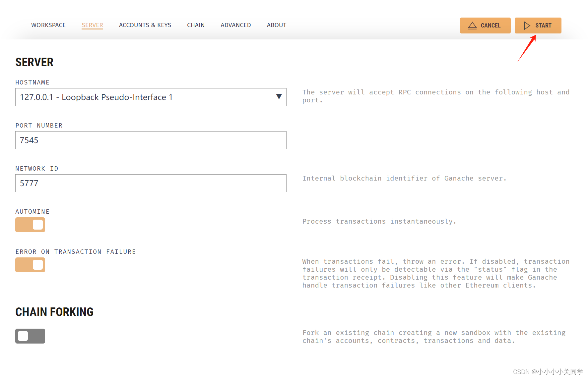
Task: Click the CHAIN FORKING heading
Action: tap(54, 312)
